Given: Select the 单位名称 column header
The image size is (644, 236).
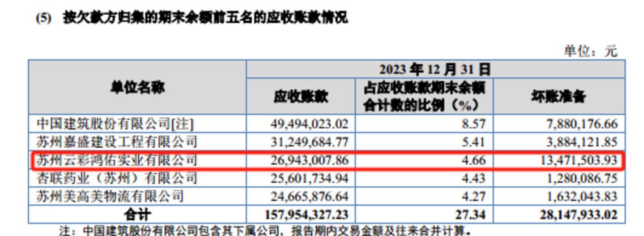Looking at the screenshot, I should coord(137,87).
